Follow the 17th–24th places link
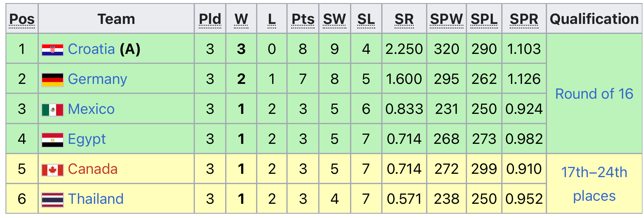The width and height of the screenshot is (644, 218). coord(594,184)
